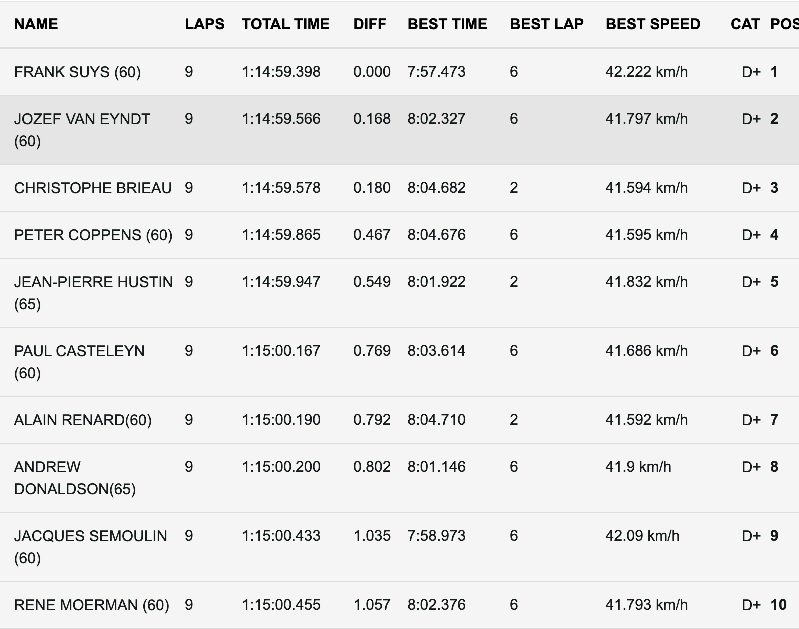This screenshot has width=799, height=629.
Task: Select PAUL CASTELEYN (60) row
Action: pyautogui.click(x=400, y=362)
